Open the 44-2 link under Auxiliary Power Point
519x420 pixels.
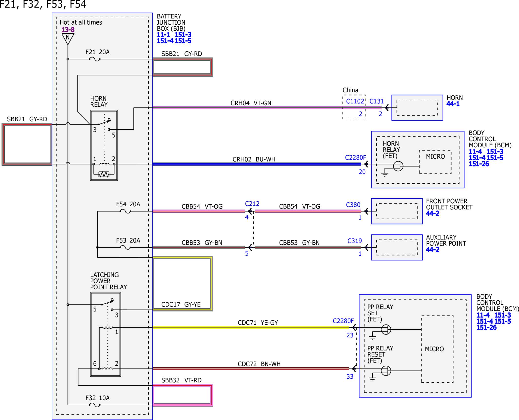(433, 250)
